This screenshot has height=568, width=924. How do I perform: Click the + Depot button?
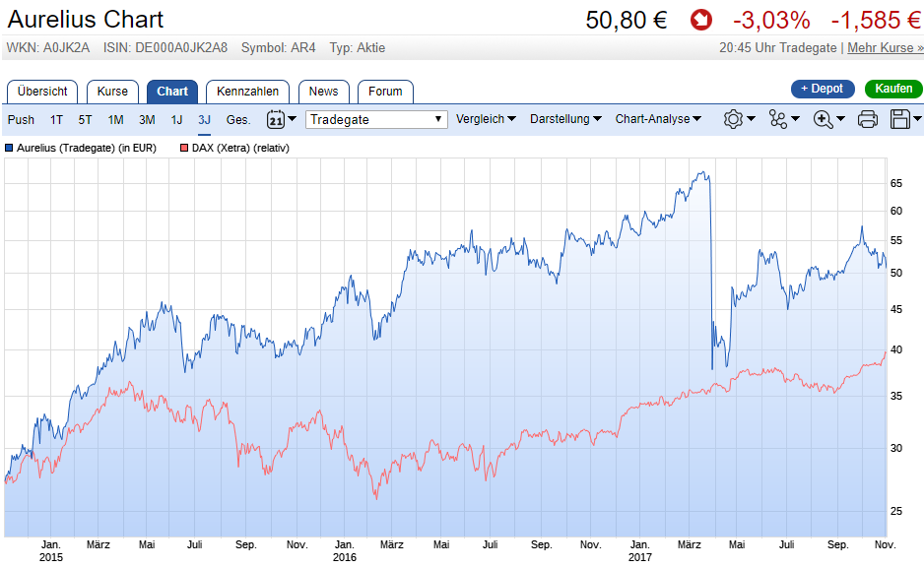point(823,89)
